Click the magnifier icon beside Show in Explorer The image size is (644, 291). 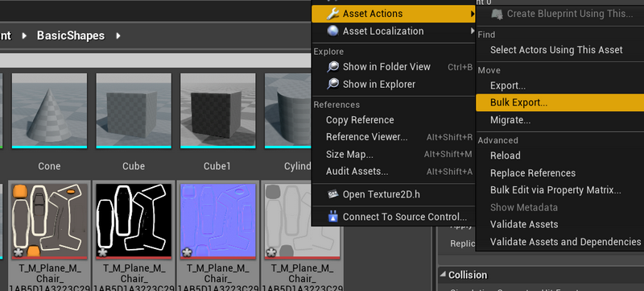click(332, 85)
